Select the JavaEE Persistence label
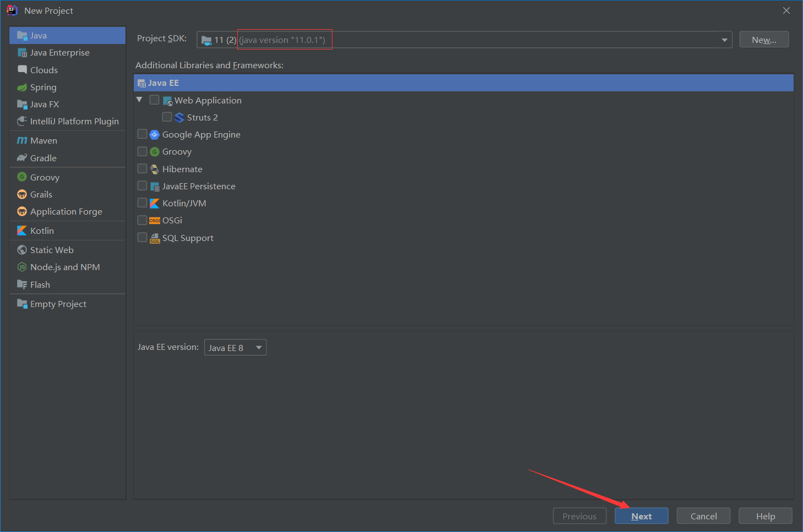 tap(199, 187)
